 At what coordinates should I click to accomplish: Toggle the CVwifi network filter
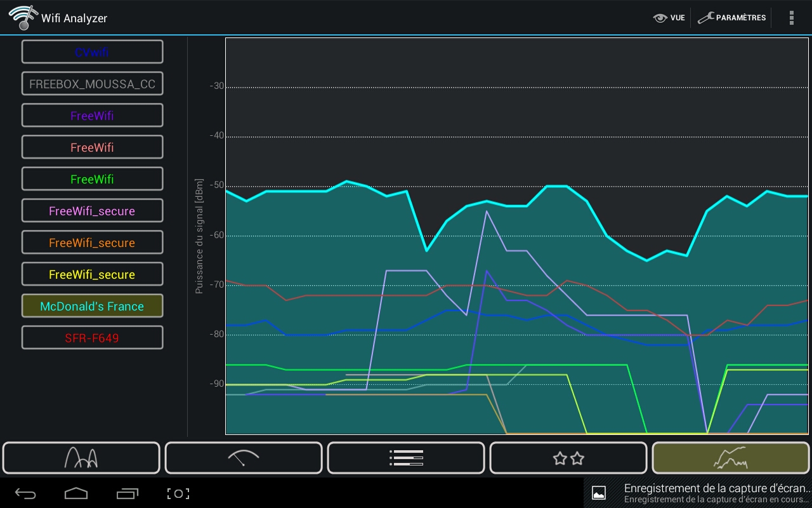coord(92,52)
